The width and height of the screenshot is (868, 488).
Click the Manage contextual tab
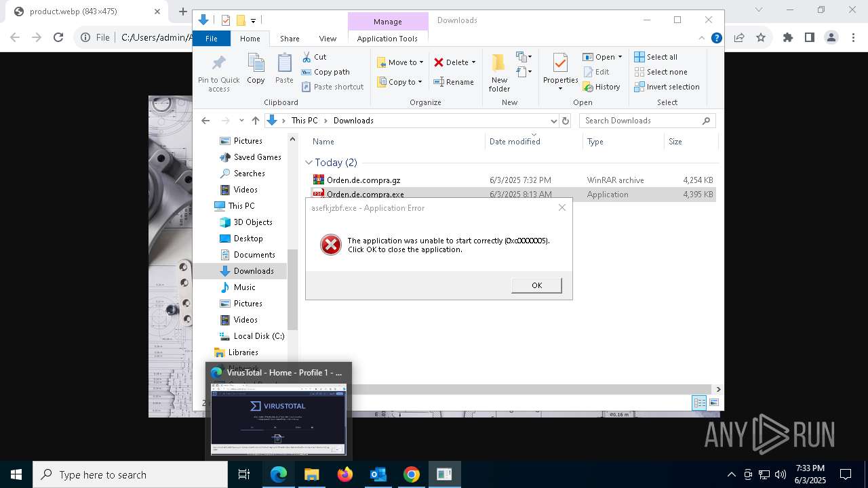click(388, 22)
